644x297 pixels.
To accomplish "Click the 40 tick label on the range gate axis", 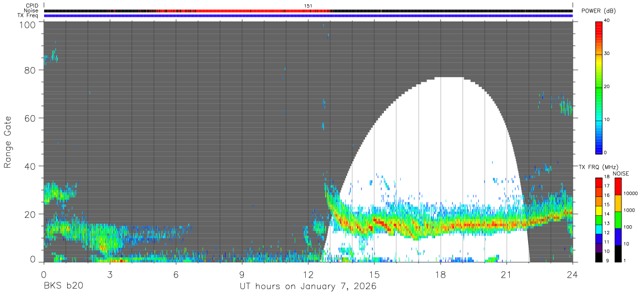I will (30, 166).
